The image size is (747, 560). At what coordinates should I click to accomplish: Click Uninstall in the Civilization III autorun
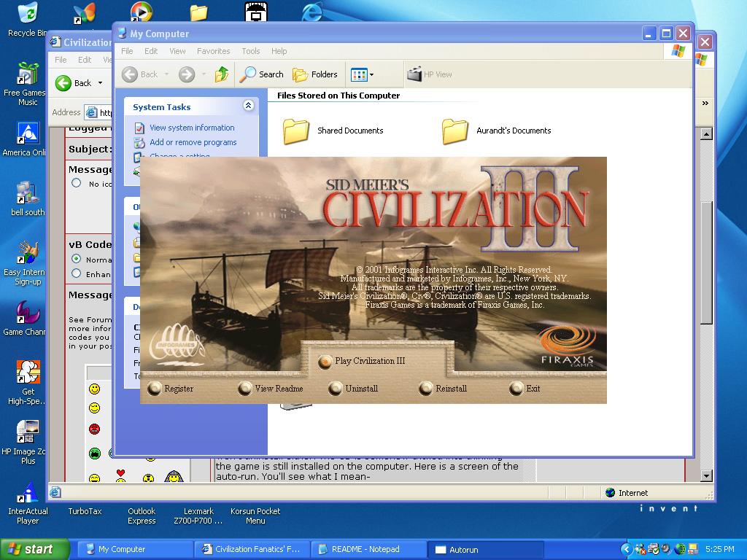(353, 389)
